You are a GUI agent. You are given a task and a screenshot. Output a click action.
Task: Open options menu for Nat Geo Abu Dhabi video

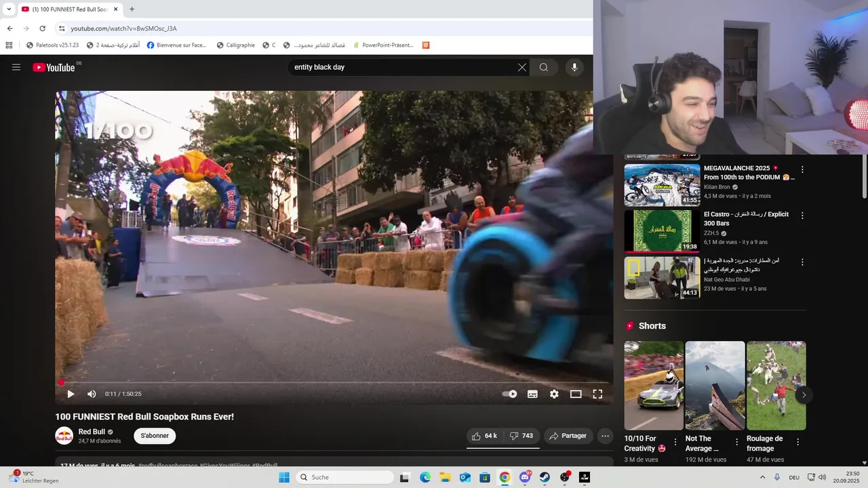pyautogui.click(x=802, y=262)
